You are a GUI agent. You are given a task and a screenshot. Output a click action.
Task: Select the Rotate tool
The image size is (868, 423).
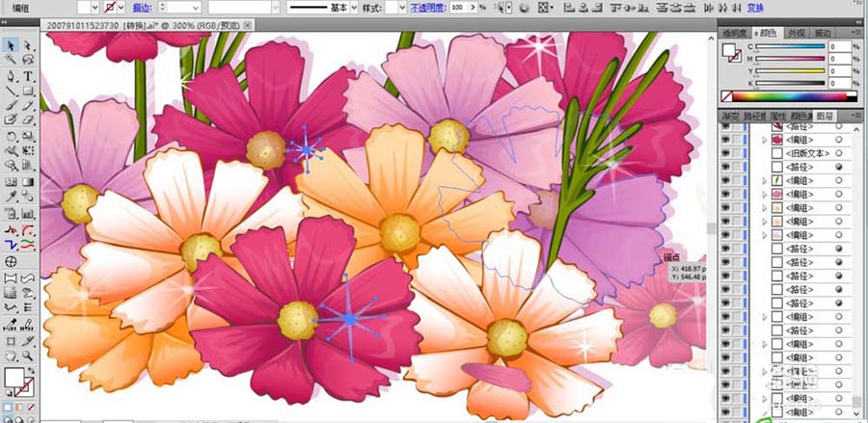[11, 137]
